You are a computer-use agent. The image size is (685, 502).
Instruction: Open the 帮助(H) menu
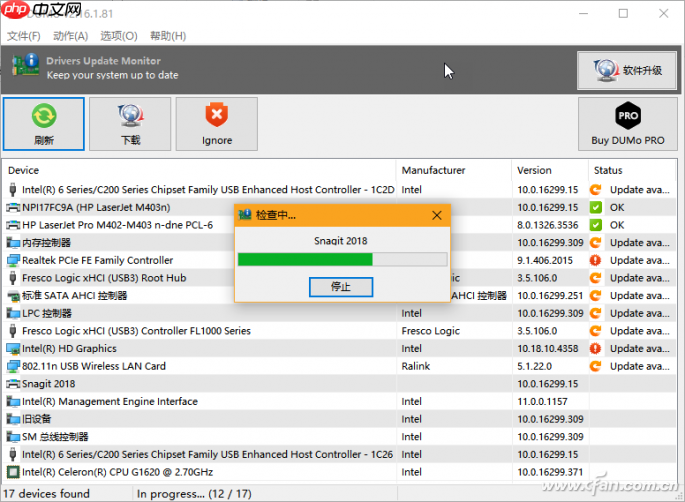tap(168, 36)
